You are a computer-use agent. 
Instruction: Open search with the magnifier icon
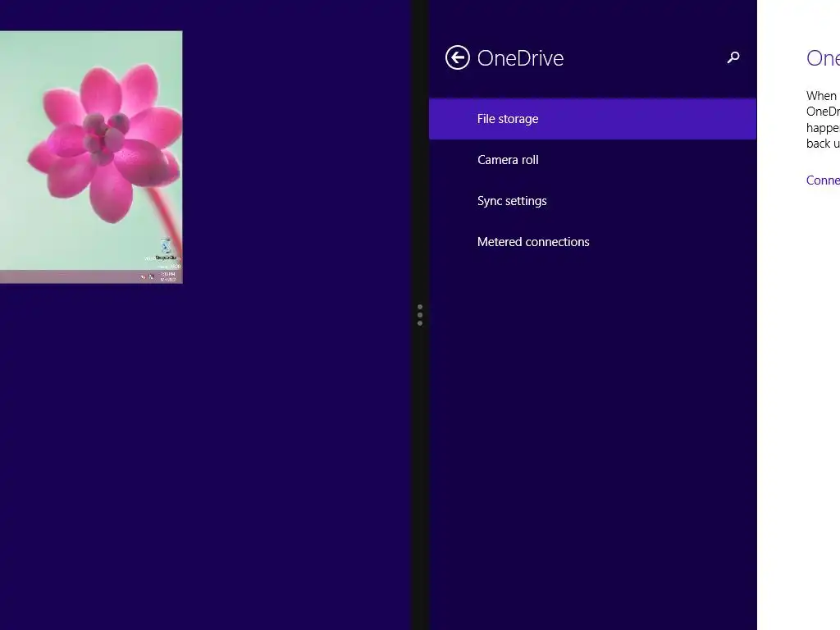pyautogui.click(x=733, y=57)
